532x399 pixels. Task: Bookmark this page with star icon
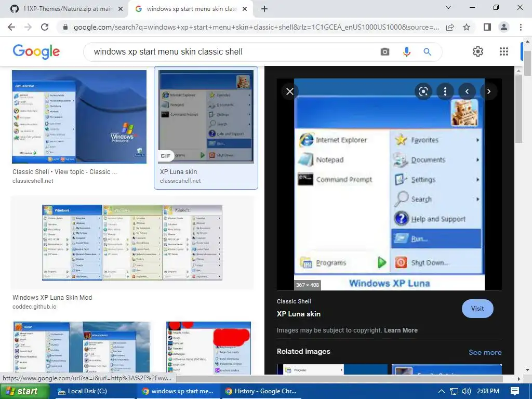[467, 27]
